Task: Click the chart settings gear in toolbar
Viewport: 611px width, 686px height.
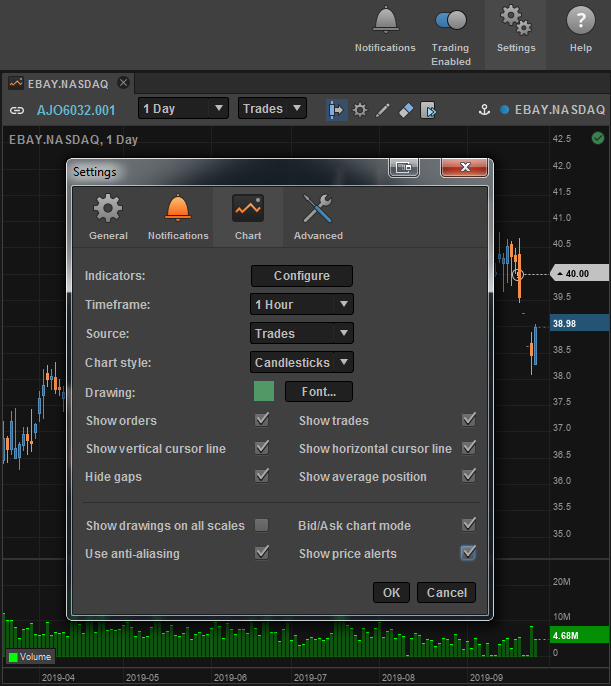Action: [360, 109]
